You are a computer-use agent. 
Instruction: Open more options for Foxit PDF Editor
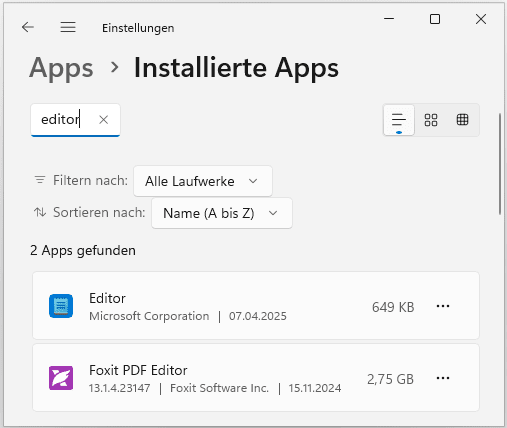coord(443,378)
